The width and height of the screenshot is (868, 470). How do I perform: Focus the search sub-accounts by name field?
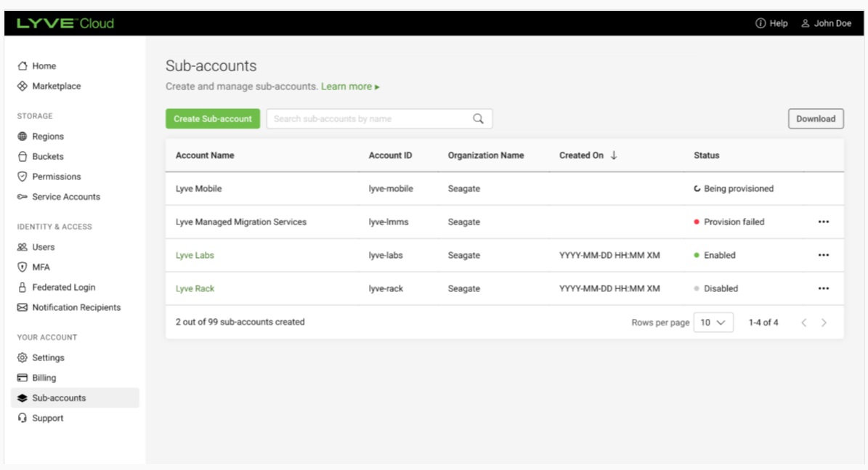click(x=367, y=119)
